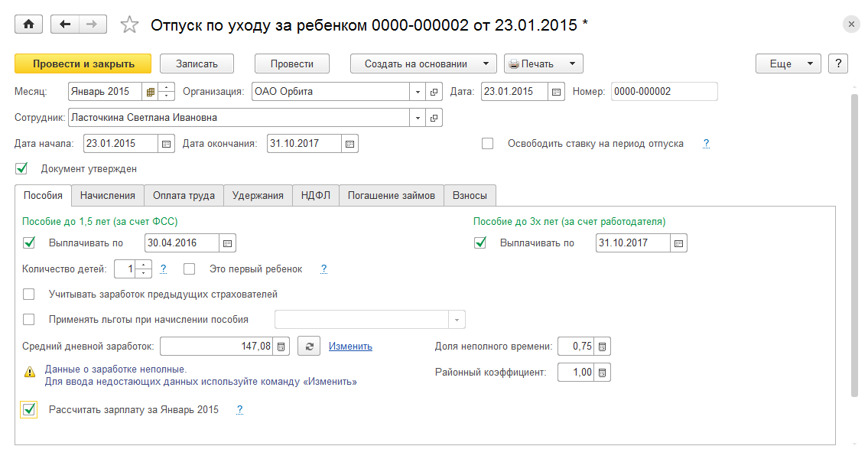
Task: Enable Освободить ставку на период отпуска
Action: 488,143
